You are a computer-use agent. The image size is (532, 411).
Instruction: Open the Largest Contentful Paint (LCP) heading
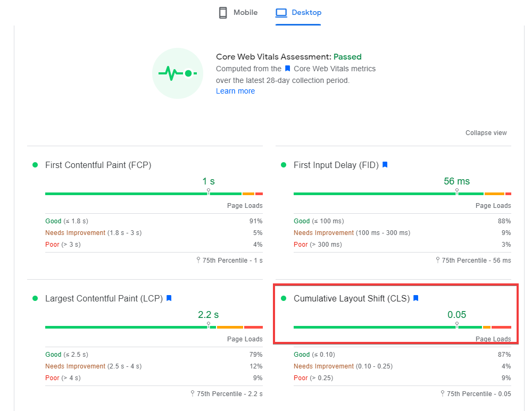pos(103,298)
